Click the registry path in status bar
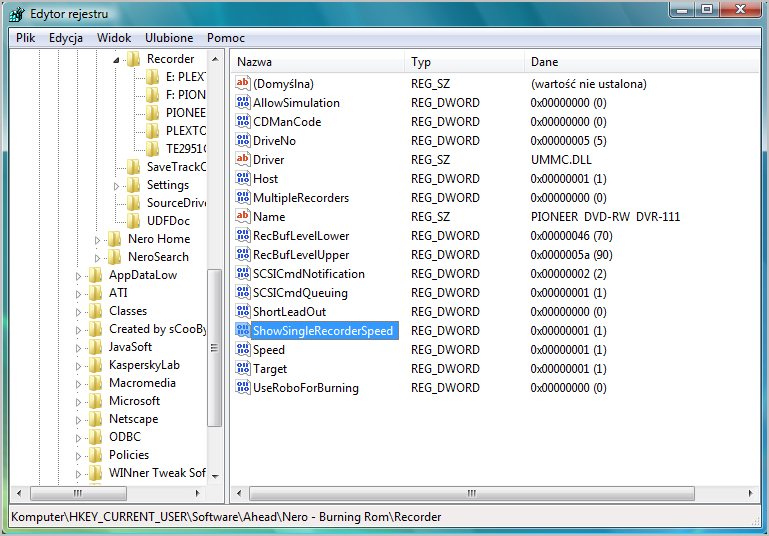769x536 pixels. 226,517
